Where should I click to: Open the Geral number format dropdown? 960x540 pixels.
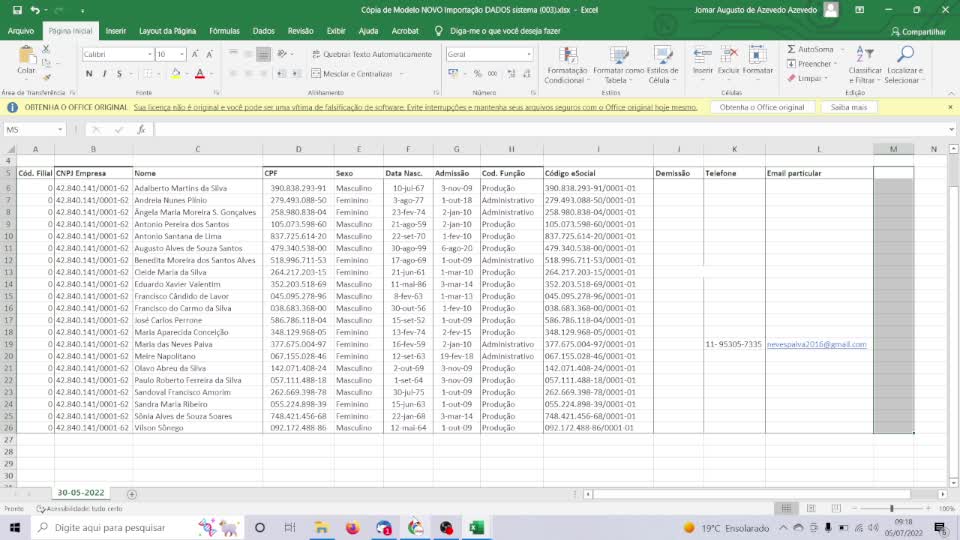point(529,54)
